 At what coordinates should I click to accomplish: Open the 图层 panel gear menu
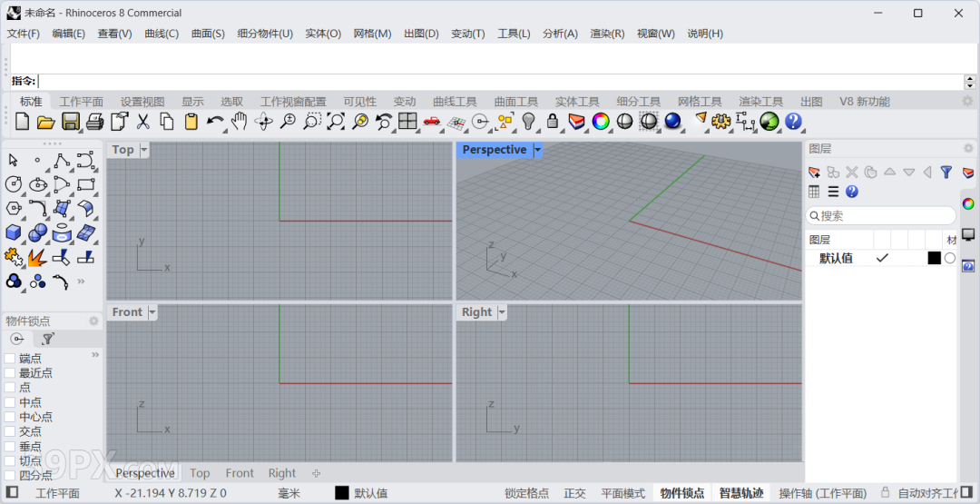point(968,148)
